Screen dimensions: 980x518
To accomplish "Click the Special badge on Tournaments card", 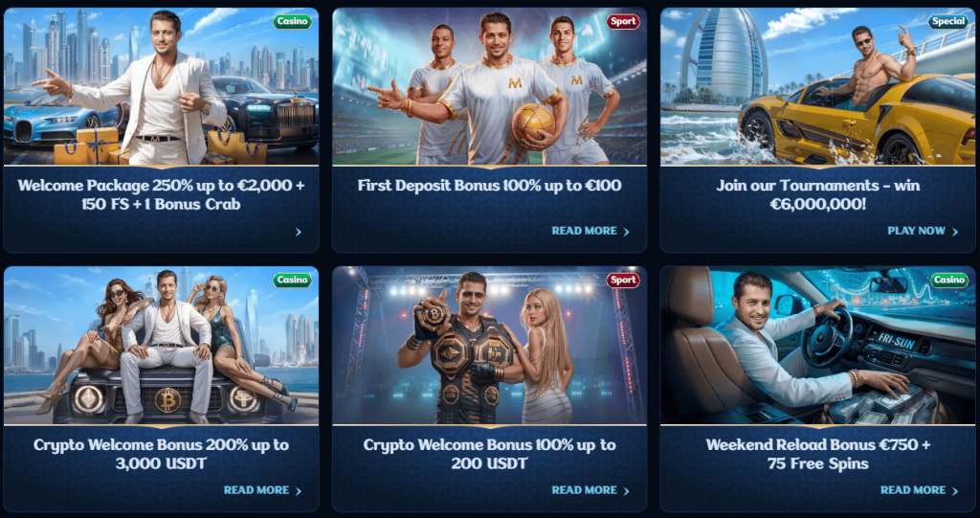I will click(x=948, y=22).
